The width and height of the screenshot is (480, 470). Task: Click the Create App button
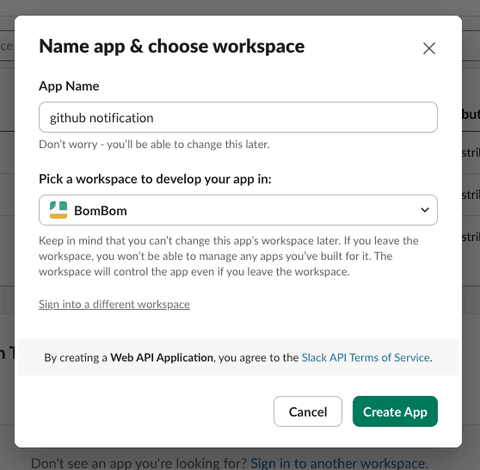395,412
